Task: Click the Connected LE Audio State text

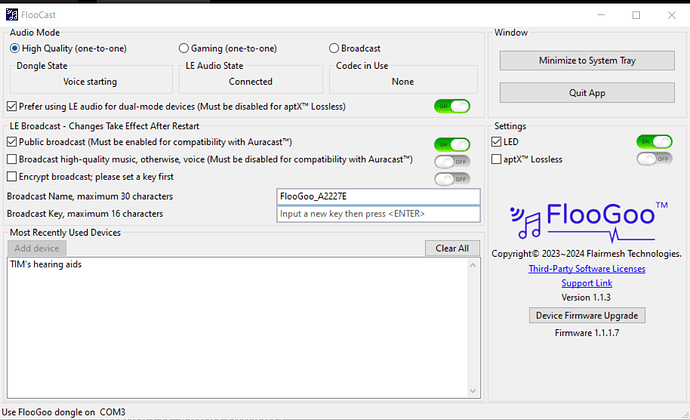Action: point(251,81)
